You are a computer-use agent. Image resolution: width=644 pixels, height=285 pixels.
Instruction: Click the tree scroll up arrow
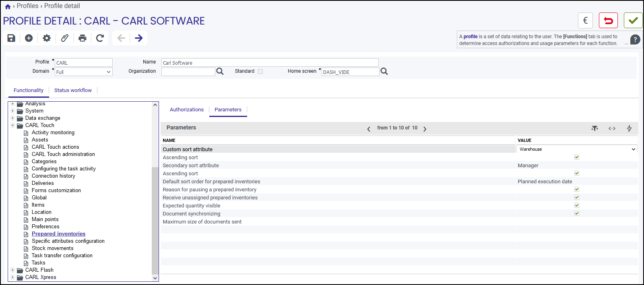pos(155,105)
